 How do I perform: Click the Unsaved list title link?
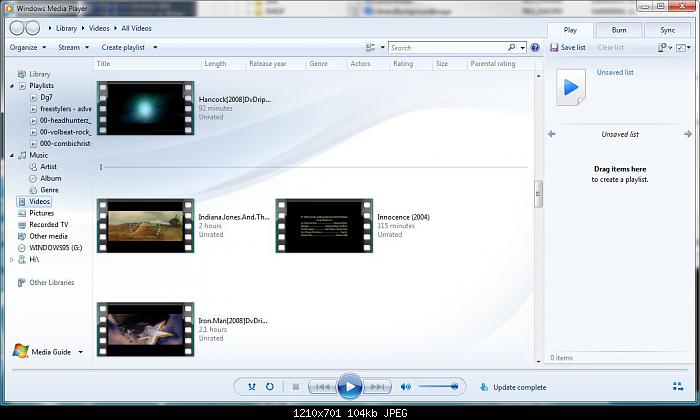pos(615,72)
